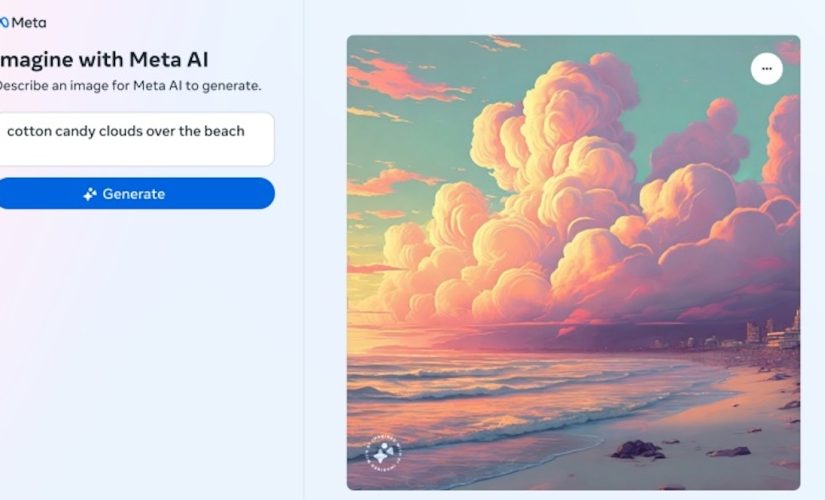The image size is (825, 500).
Task: Click the "Imagine with Meta AI" heading
Action: (x=104, y=59)
